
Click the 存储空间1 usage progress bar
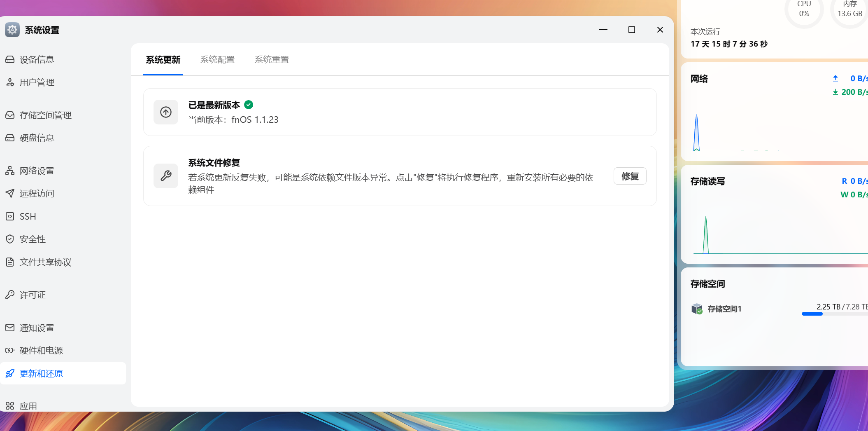coord(835,314)
